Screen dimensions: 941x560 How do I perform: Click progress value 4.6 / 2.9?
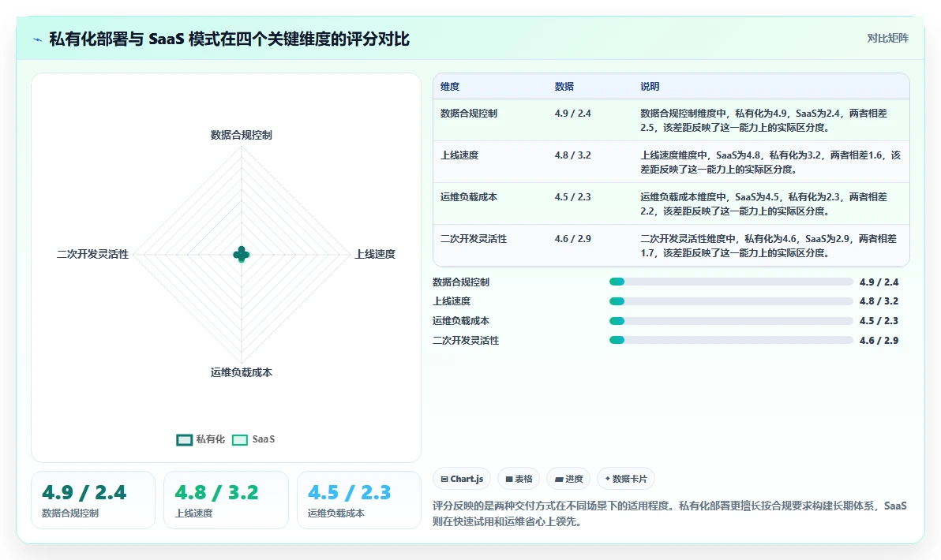[x=879, y=341]
